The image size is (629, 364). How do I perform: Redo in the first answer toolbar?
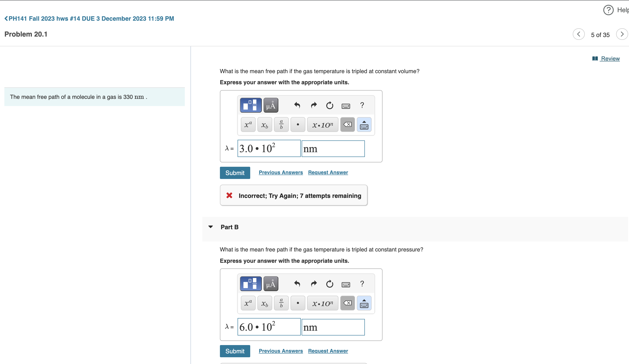click(x=314, y=105)
